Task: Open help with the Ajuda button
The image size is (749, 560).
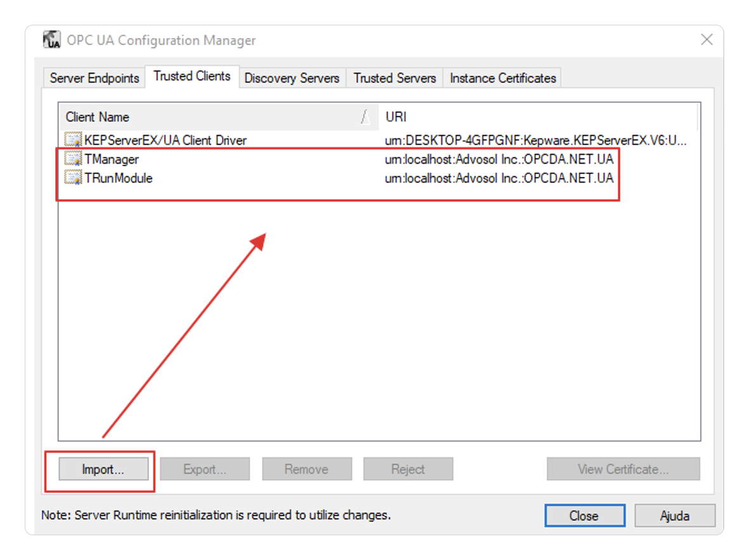Action: 675,516
